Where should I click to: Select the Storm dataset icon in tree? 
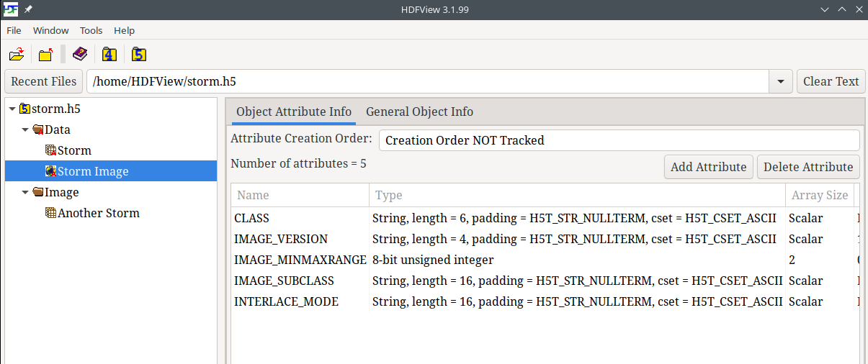(50, 150)
